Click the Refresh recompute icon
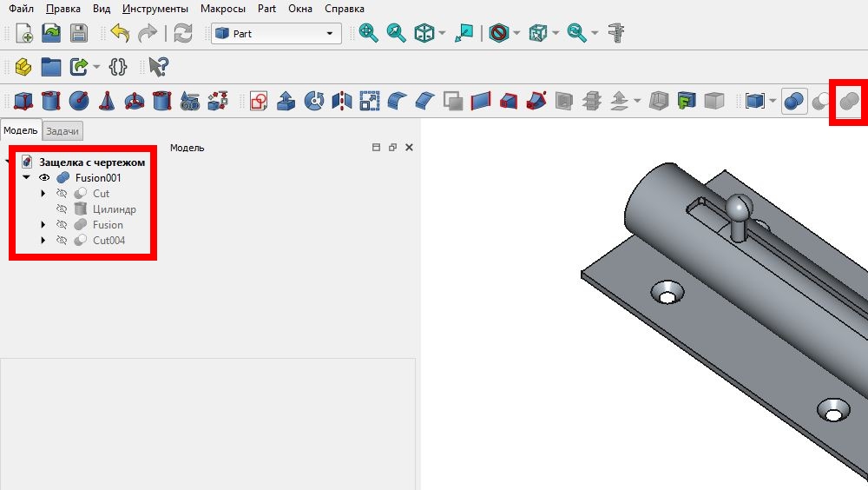 pyautogui.click(x=182, y=33)
